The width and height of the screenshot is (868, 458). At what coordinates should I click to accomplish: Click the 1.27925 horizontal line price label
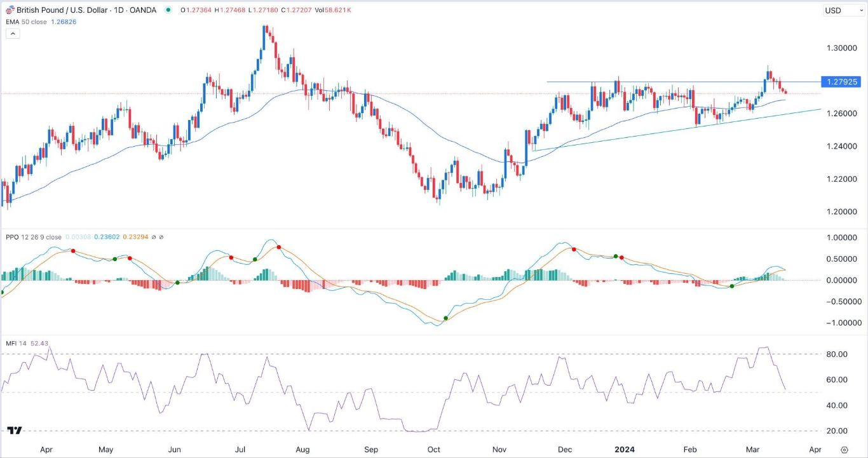point(841,82)
